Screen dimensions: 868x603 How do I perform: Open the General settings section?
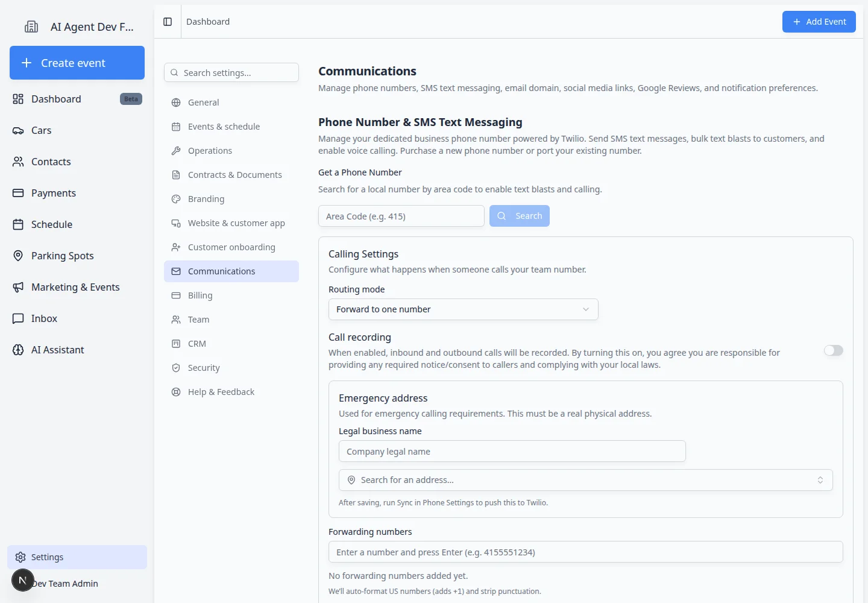(231, 103)
